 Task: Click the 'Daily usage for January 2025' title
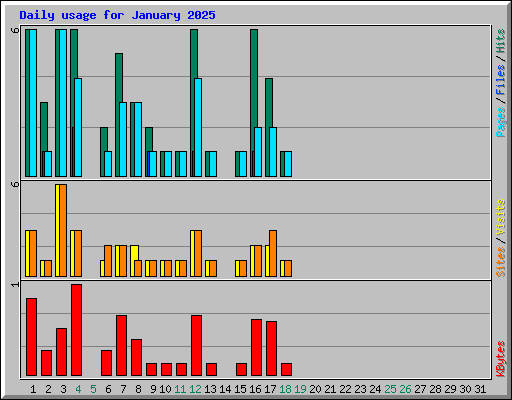(117, 15)
